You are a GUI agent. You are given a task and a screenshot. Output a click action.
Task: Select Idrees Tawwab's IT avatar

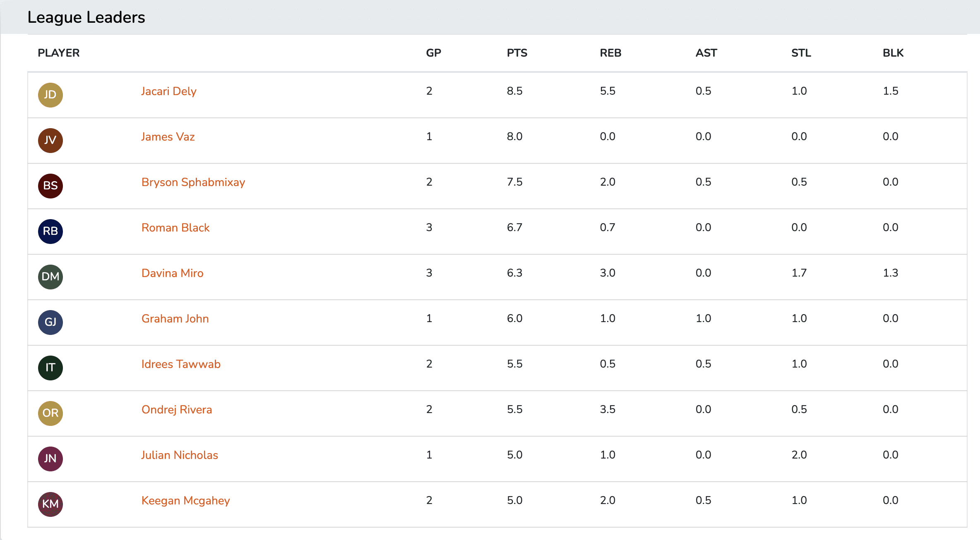(50, 368)
